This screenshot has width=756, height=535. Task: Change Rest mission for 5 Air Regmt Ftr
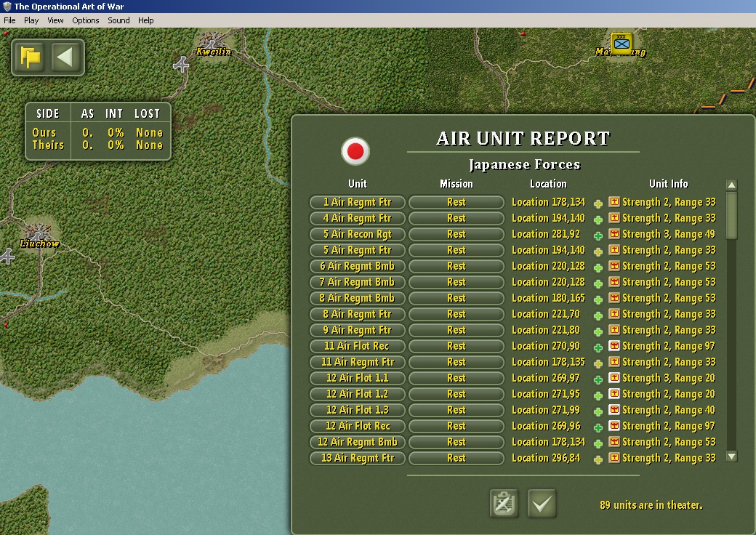click(x=456, y=250)
